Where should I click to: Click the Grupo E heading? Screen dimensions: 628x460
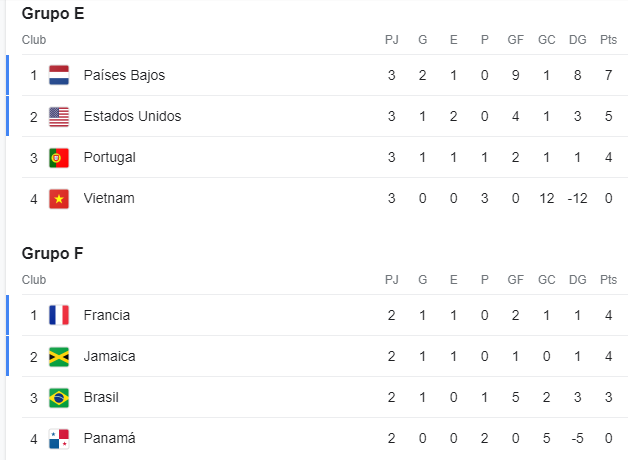(x=53, y=14)
